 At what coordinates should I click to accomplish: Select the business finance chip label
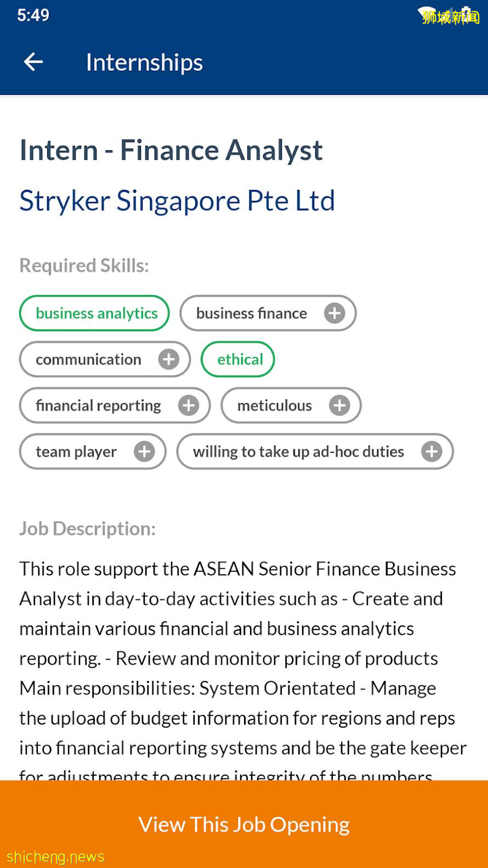pyautogui.click(x=252, y=313)
